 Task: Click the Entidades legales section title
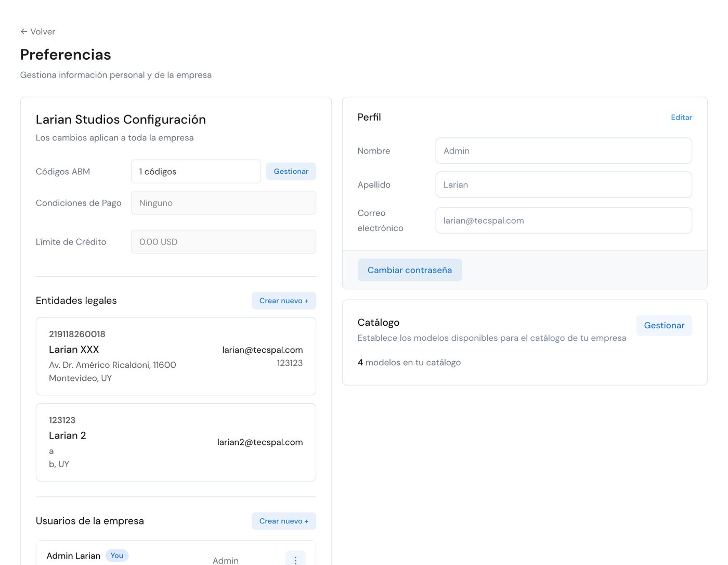76,301
